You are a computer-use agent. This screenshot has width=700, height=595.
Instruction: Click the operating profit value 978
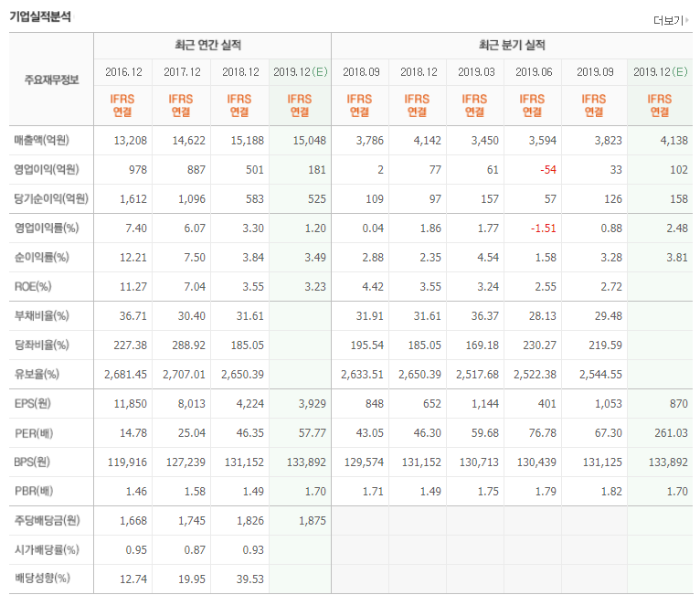[138, 170]
